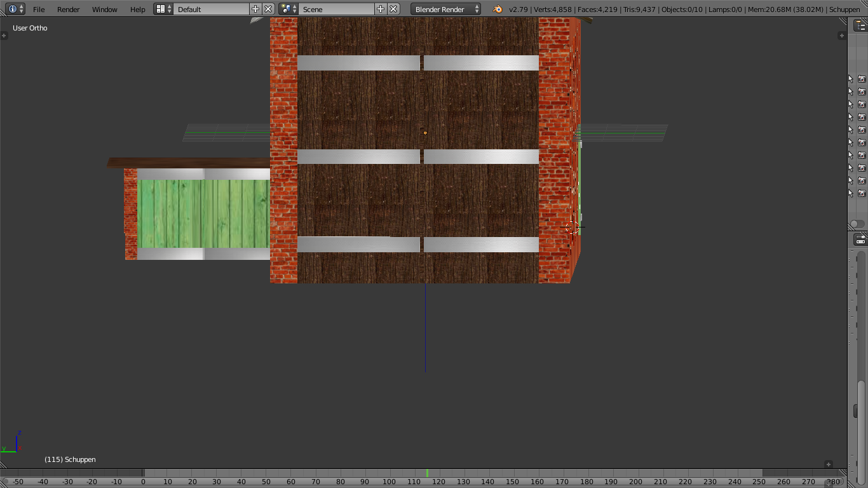This screenshot has width=868, height=488.
Task: Open the Window menu
Action: (x=104, y=10)
